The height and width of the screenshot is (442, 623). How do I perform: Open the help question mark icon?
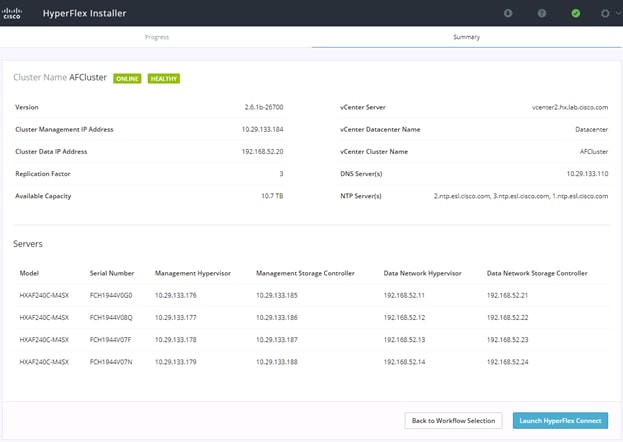tap(542, 13)
